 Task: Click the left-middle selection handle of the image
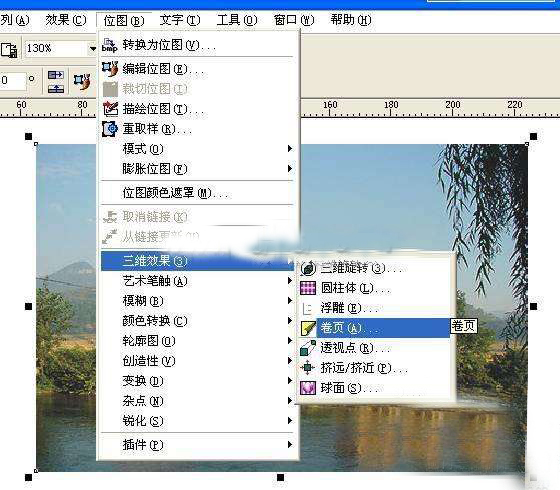(29, 306)
